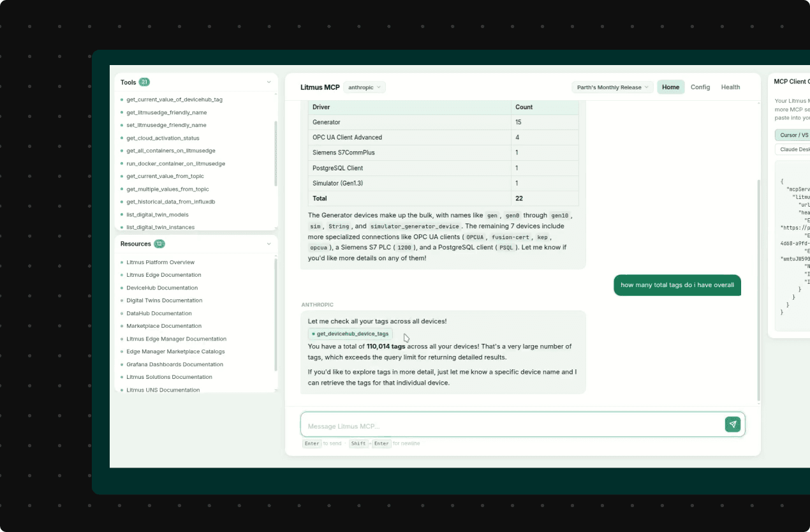Click the get_devicehub_device_tags tool chip
The image size is (810, 532).
tap(350, 333)
